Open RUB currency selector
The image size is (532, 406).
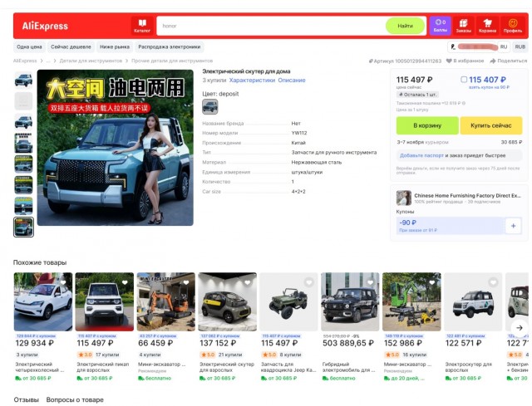(x=520, y=46)
